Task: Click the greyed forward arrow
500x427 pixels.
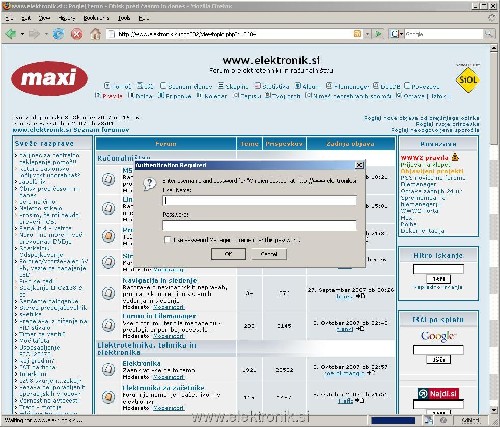Action: 34,34
